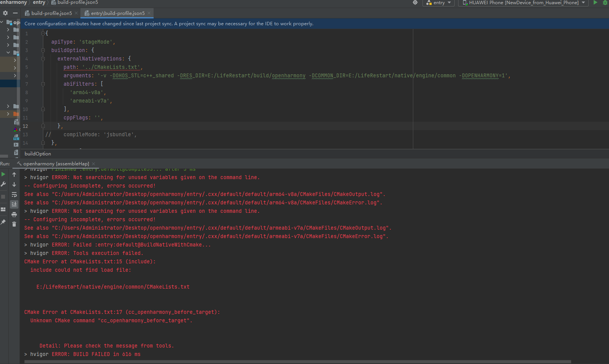This screenshot has width=609, height=364.
Task: Click the sync notification banner message
Action: 169,23
